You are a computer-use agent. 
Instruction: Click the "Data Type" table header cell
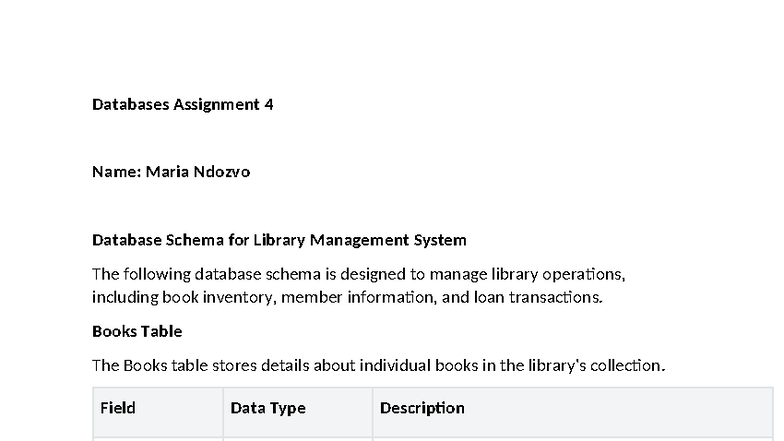(268, 408)
